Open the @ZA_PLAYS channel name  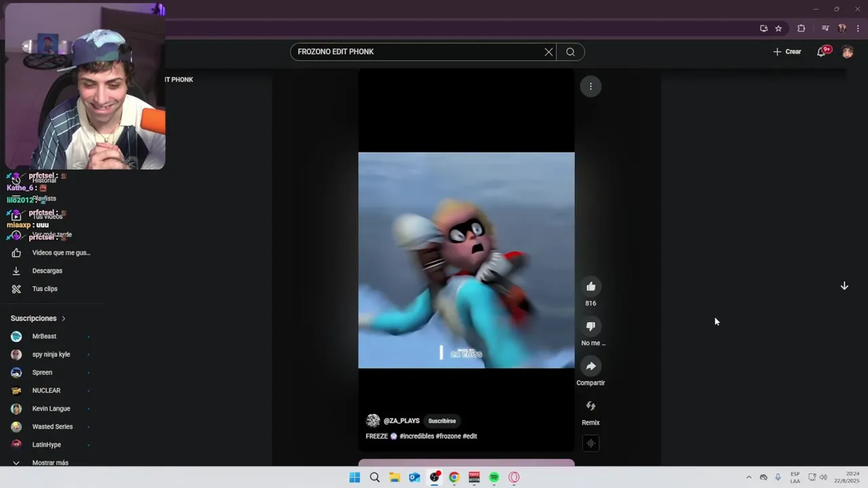[x=401, y=421]
